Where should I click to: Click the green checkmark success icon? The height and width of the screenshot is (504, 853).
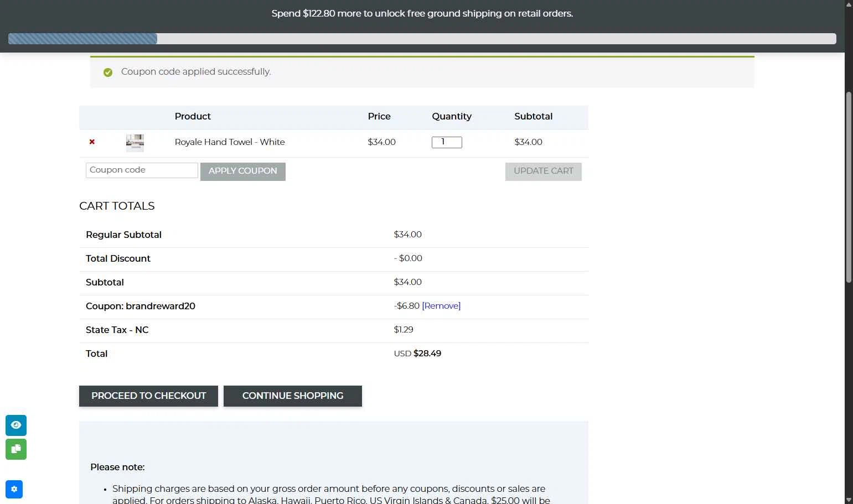(108, 72)
